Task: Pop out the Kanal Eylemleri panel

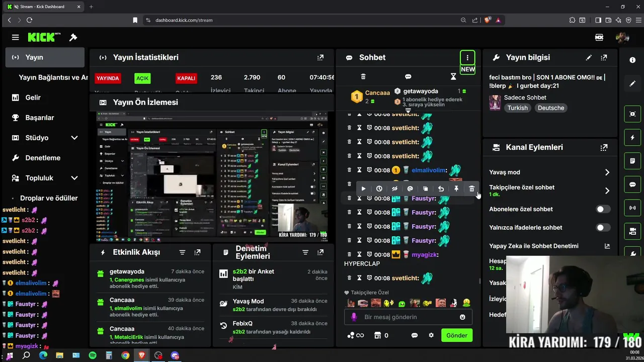Action: click(604, 147)
